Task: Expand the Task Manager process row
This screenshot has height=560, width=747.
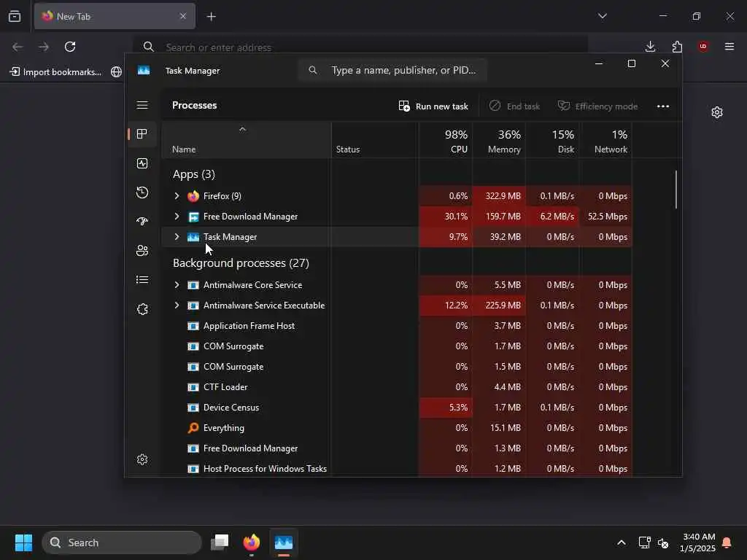Action: [177, 237]
